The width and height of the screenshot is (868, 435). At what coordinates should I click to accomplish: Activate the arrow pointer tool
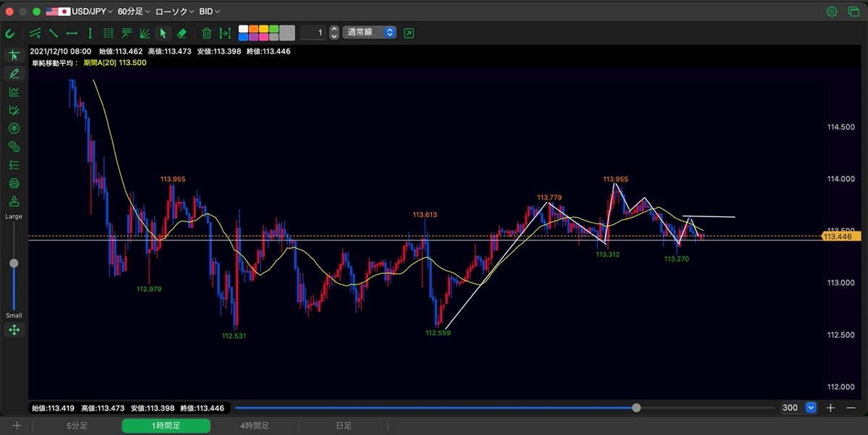(163, 33)
